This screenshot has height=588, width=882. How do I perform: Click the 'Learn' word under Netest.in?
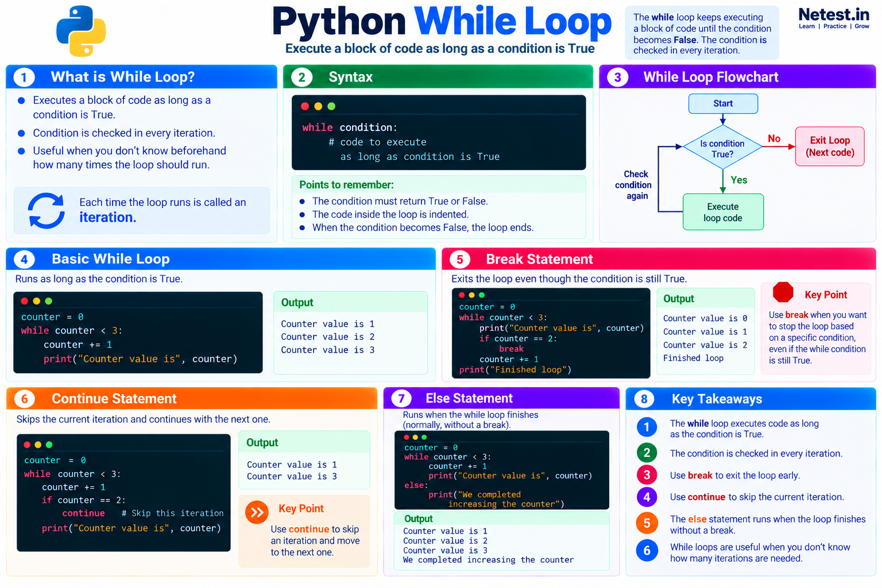pos(807,26)
